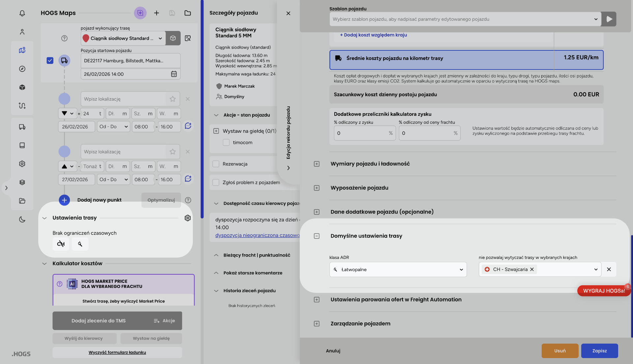Open the klasa ADR Łatwopalne dropdown

[x=398, y=269]
